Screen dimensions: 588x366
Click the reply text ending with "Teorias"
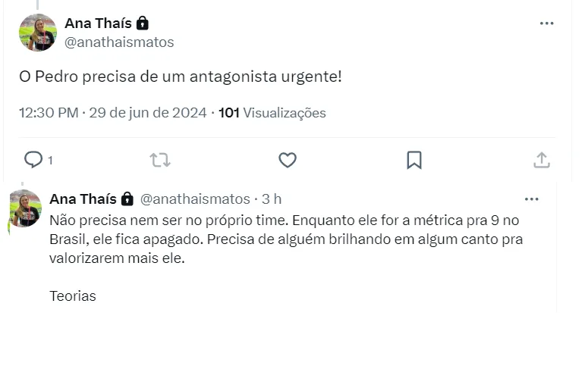pyautogui.click(x=285, y=239)
